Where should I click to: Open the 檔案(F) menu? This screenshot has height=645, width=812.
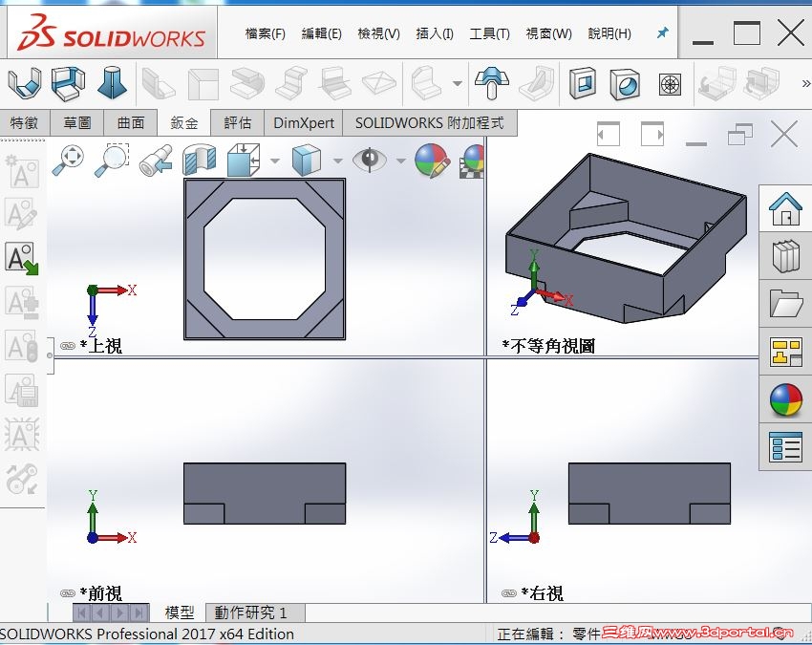pos(266,34)
